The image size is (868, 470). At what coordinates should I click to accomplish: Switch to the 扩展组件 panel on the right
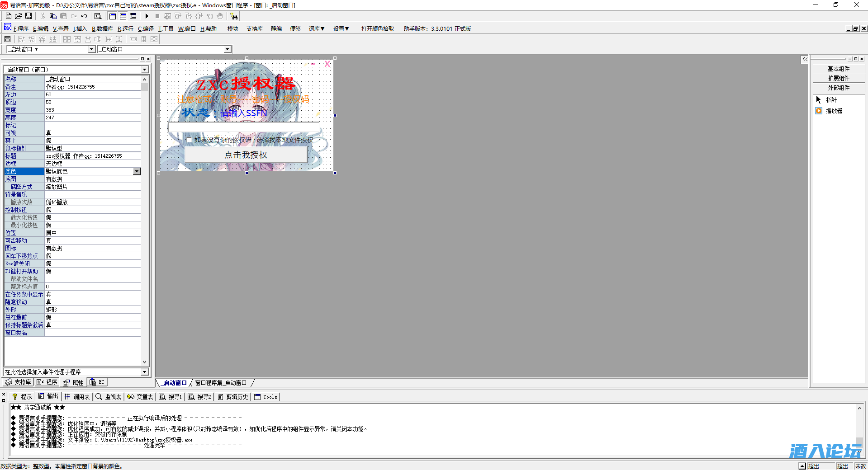point(838,78)
